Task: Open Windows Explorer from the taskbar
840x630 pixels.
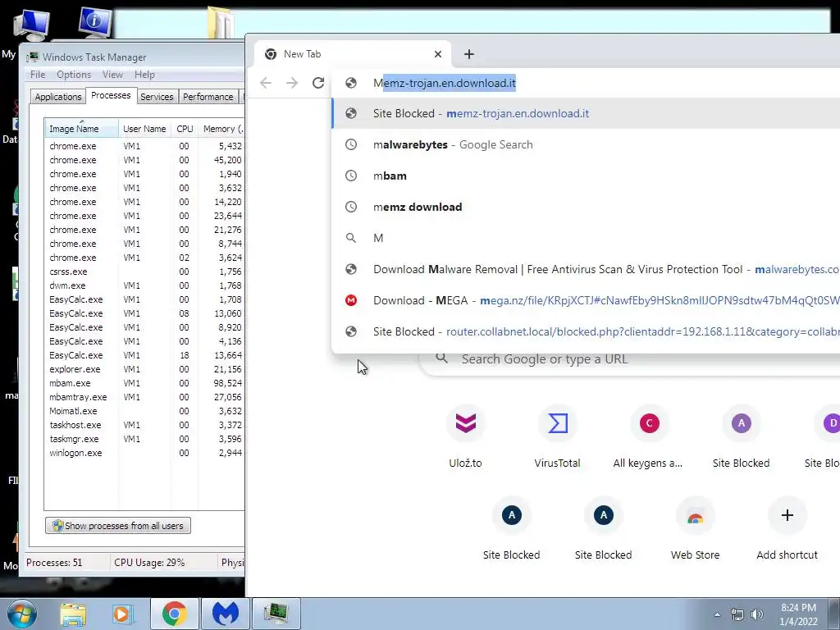Action: [x=73, y=614]
